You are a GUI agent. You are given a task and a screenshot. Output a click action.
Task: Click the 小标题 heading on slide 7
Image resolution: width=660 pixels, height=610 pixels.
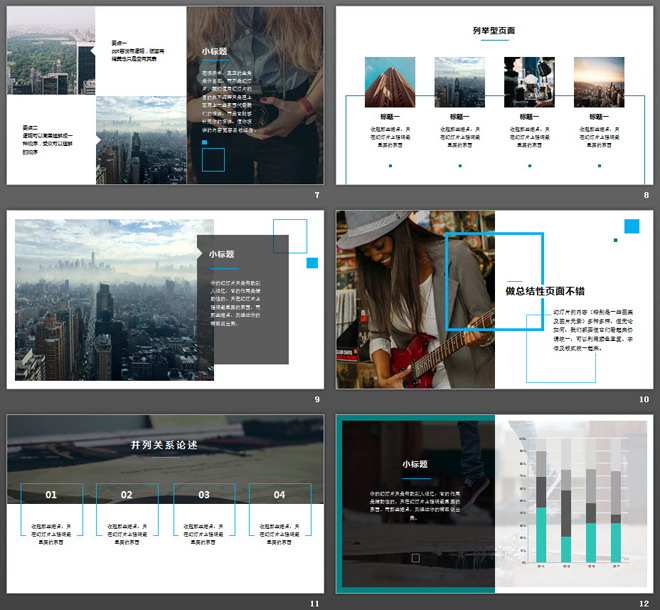coord(214,51)
